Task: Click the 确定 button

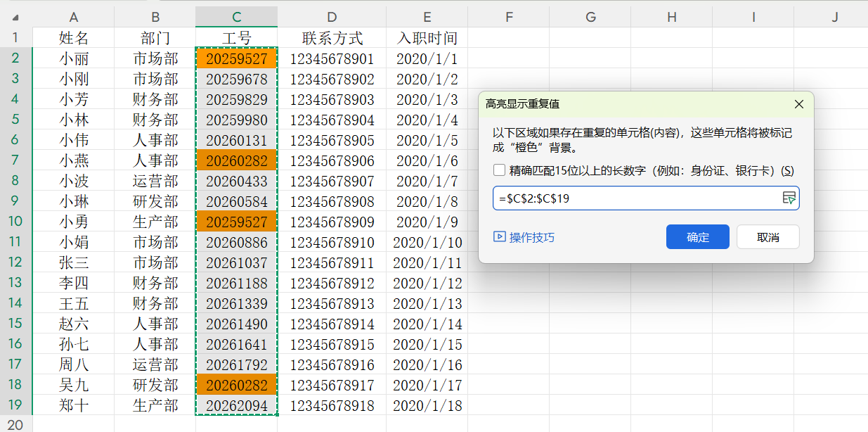Action: coord(697,237)
